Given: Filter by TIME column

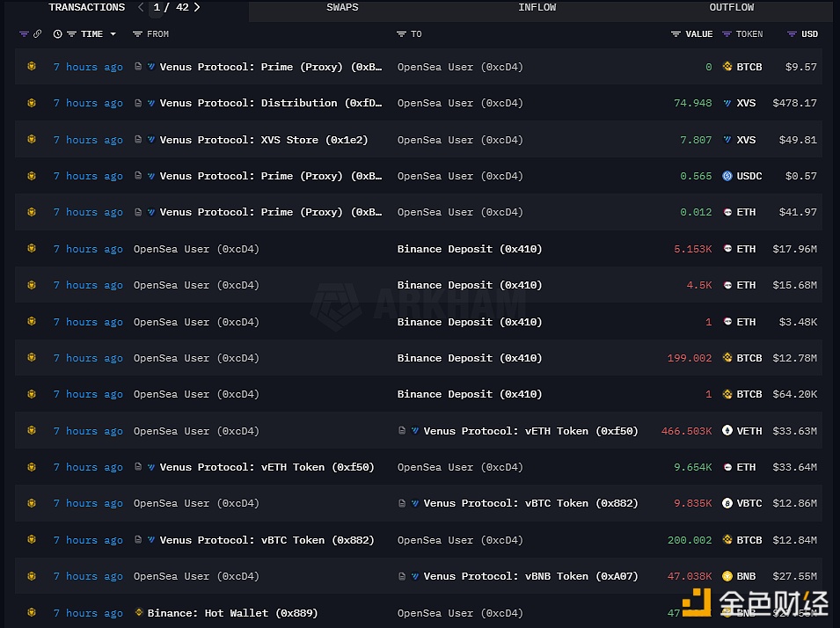Looking at the screenshot, I should (x=72, y=34).
